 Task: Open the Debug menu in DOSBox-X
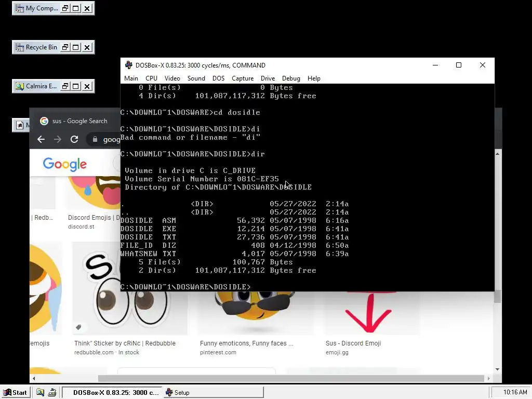tap(291, 78)
